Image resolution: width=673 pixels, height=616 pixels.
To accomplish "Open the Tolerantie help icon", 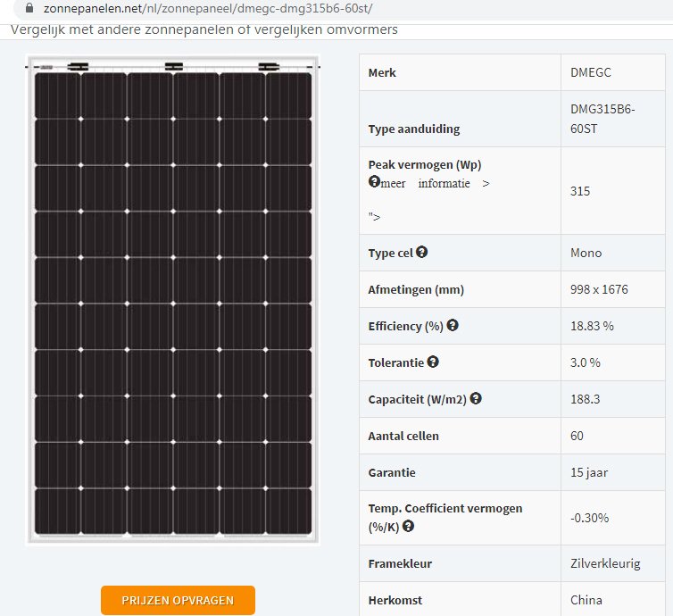I will click(433, 362).
